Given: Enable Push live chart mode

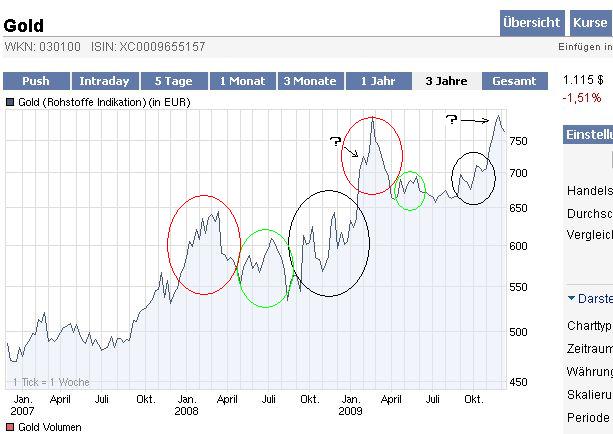Looking at the screenshot, I should pos(34,81).
